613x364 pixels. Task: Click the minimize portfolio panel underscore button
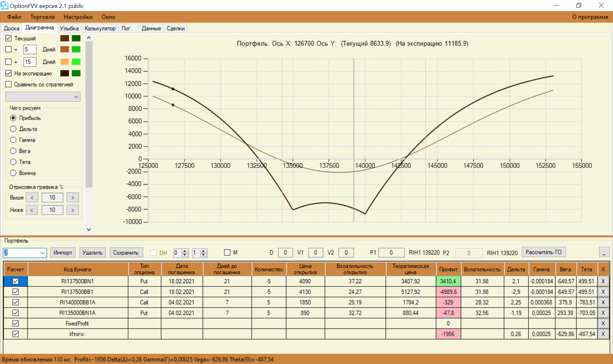pos(604,253)
